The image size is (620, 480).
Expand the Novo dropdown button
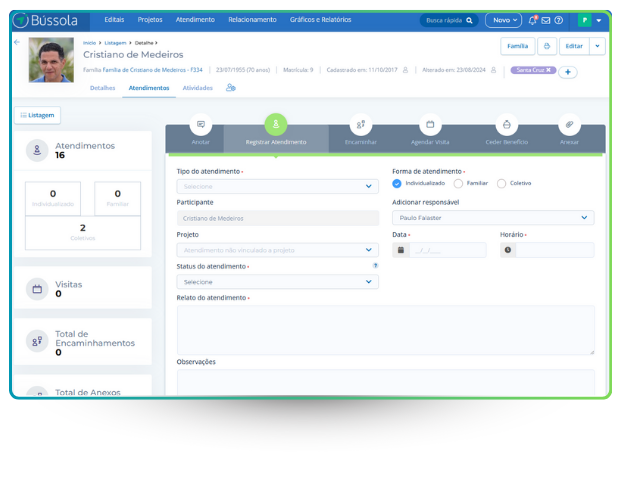click(503, 20)
